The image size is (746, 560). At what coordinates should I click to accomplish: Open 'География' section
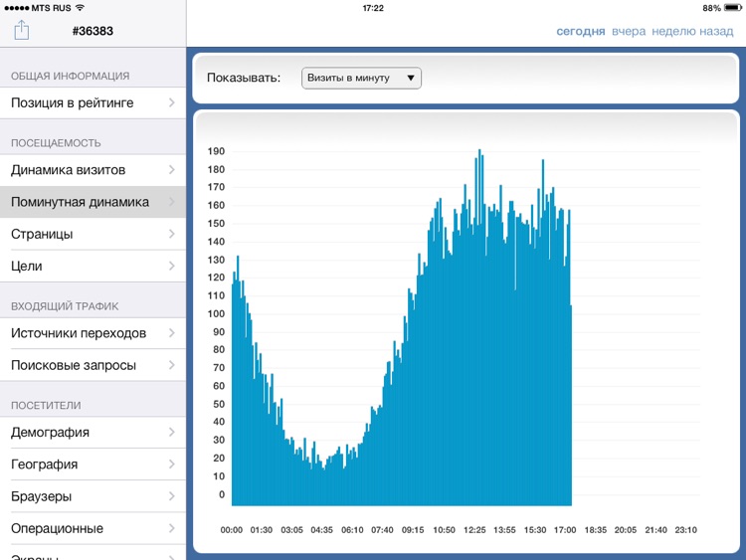pos(93,464)
